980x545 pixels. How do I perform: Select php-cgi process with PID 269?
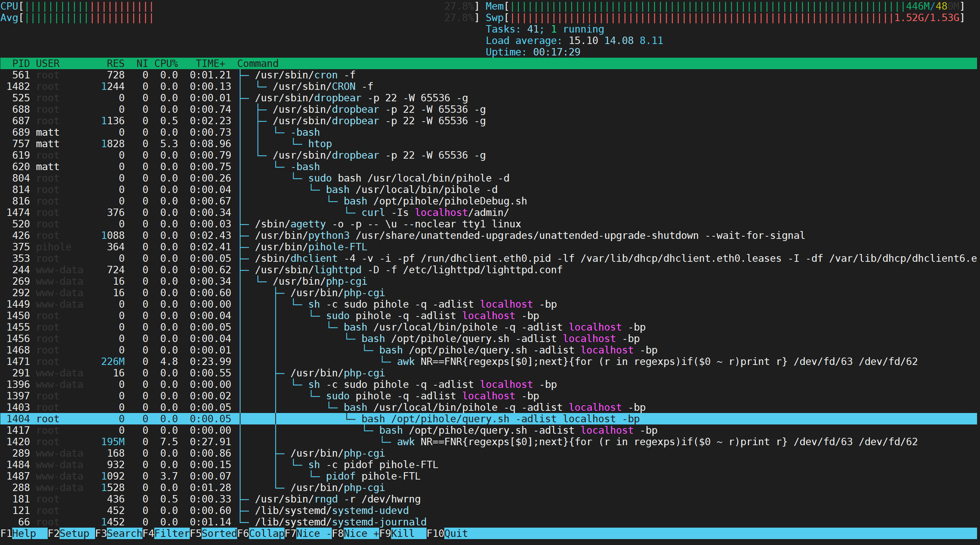pyautogui.click(x=488, y=281)
